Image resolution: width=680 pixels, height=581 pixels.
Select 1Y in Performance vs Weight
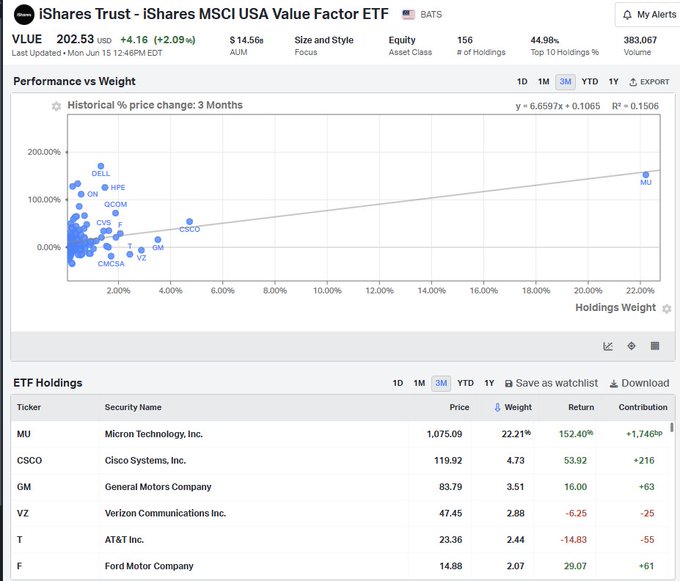pyautogui.click(x=614, y=82)
